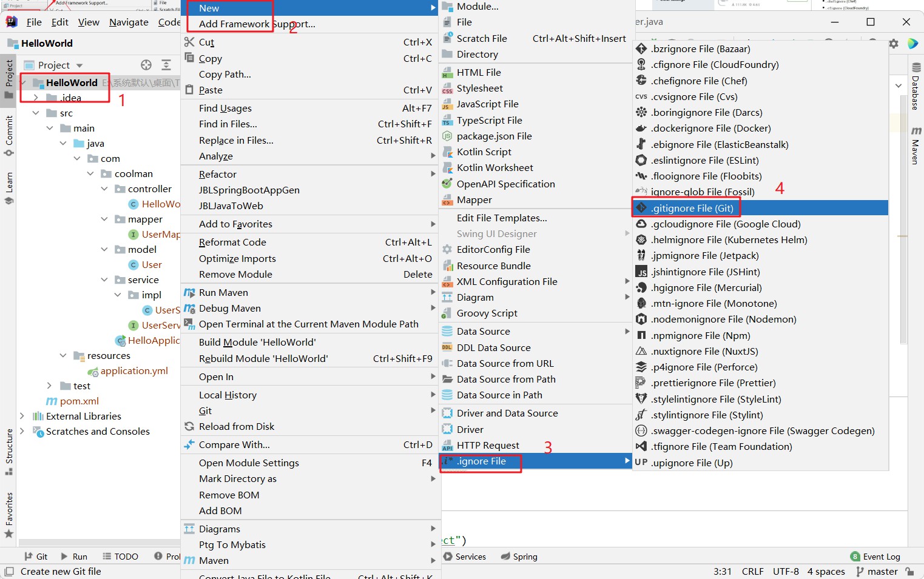Select the .gitignore File (Git) icon

click(x=641, y=208)
